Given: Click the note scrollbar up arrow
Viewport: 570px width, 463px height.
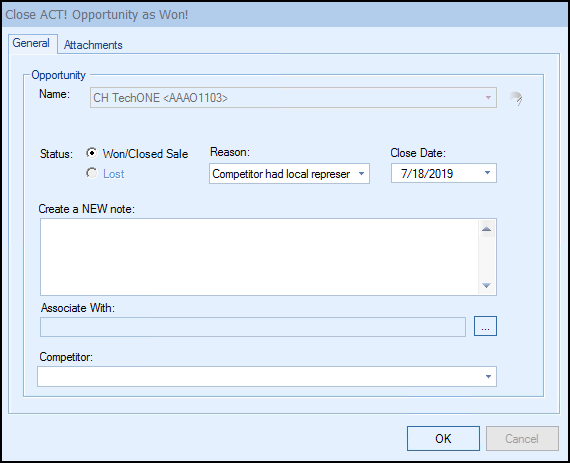Looking at the screenshot, I should coord(486,229).
